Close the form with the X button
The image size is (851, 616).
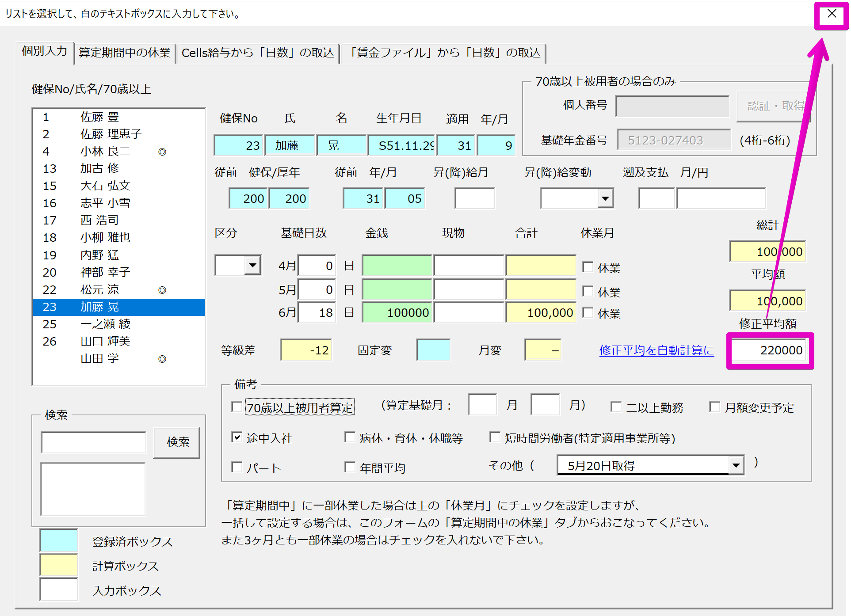(x=831, y=14)
